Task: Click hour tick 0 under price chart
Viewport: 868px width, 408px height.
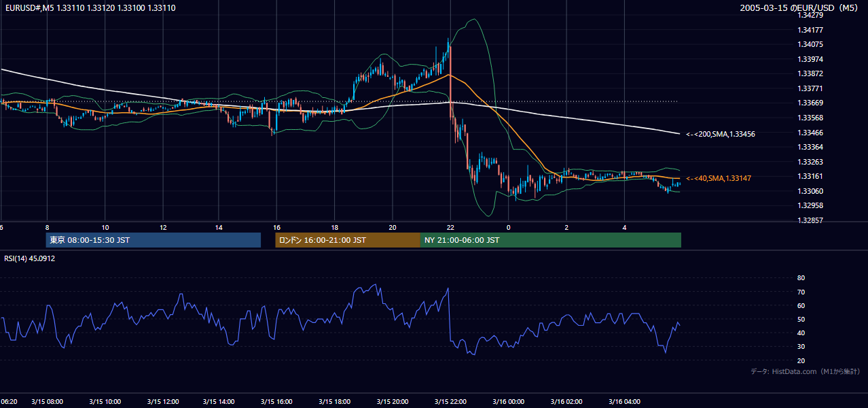Action: (508, 227)
